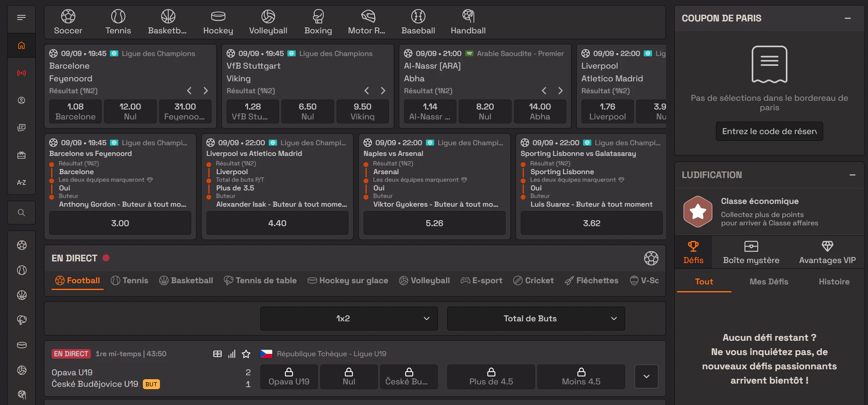Open the hamburger menu in the sidebar
This screenshot has width=868, height=405.
pyautogui.click(x=21, y=17)
